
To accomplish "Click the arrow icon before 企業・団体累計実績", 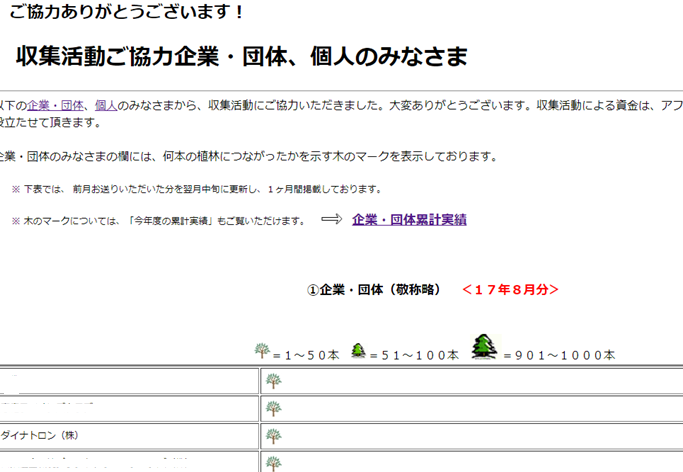I will (332, 219).
